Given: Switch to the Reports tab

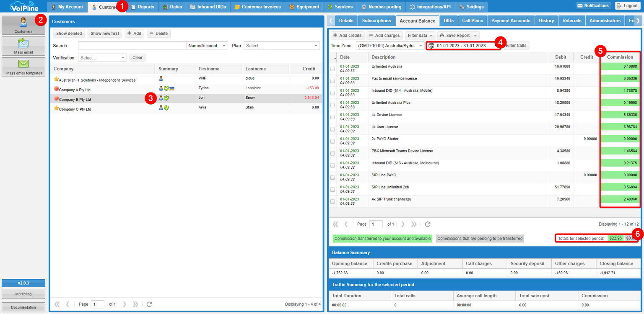Looking at the screenshot, I should click(142, 7).
